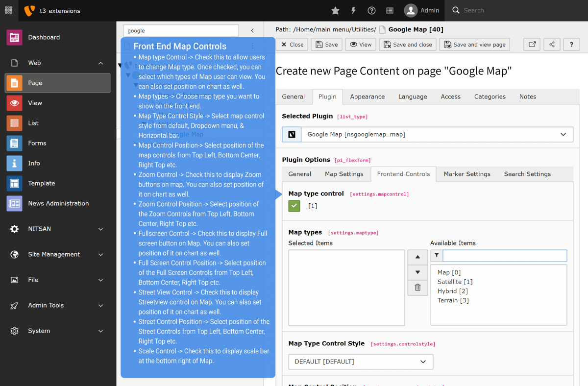Select Terrain [3] from Available Items
The image size is (588, 386).
(453, 300)
